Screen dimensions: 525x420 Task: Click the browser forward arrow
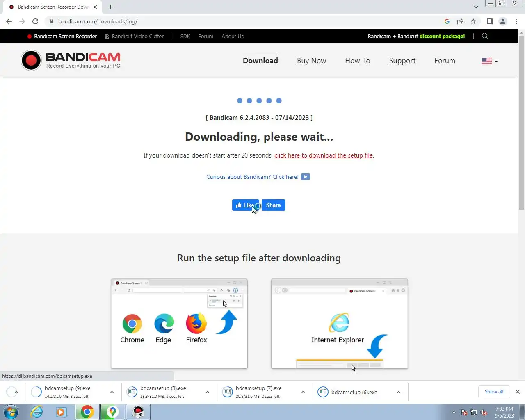coord(22,21)
